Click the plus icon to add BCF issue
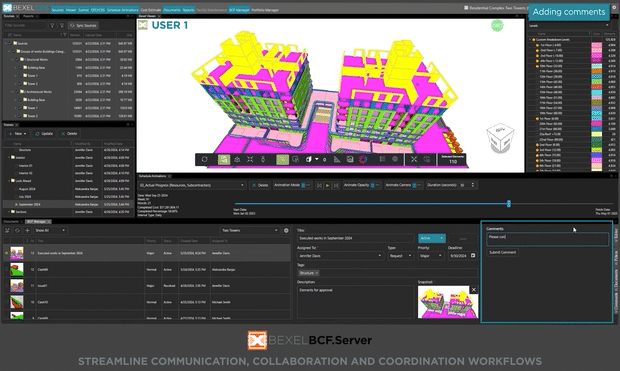Screen dimensions: 620x371 [x=27, y=230]
